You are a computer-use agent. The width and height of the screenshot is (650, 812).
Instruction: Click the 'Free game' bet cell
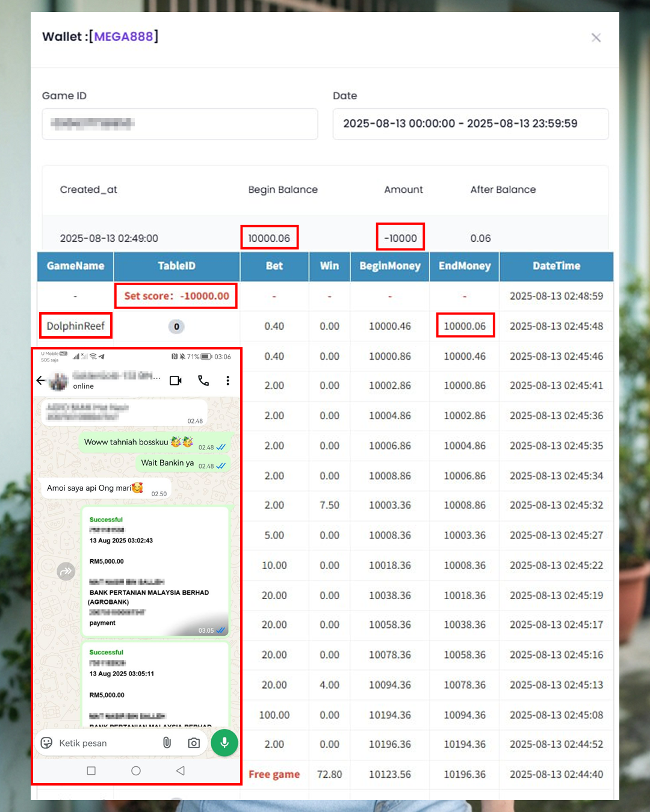coord(274,774)
